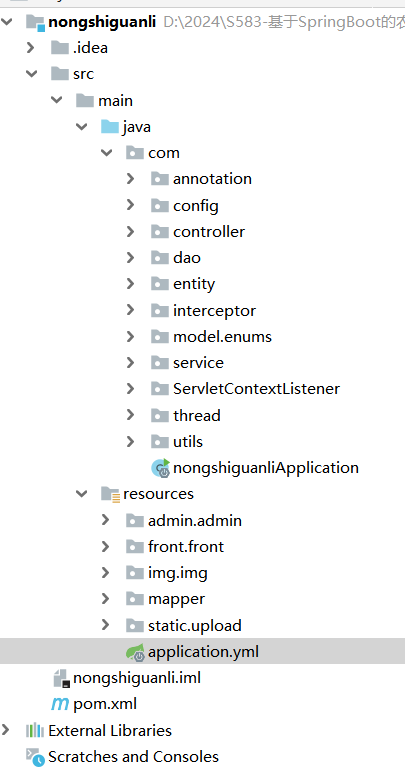The height and width of the screenshot is (775, 405).
Task: Collapse the resources folder
Action: 82,494
